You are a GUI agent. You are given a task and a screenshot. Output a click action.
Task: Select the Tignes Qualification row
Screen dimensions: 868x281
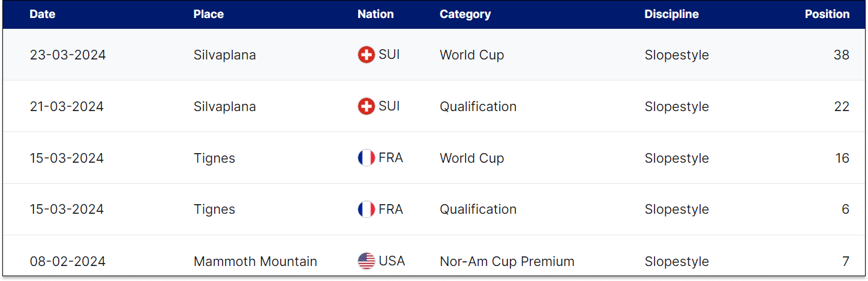(434, 210)
